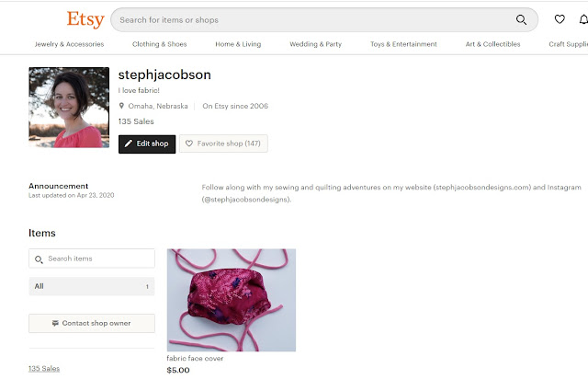Click the pencil icon on Edit shop
This screenshot has width=588, height=379.
click(129, 144)
